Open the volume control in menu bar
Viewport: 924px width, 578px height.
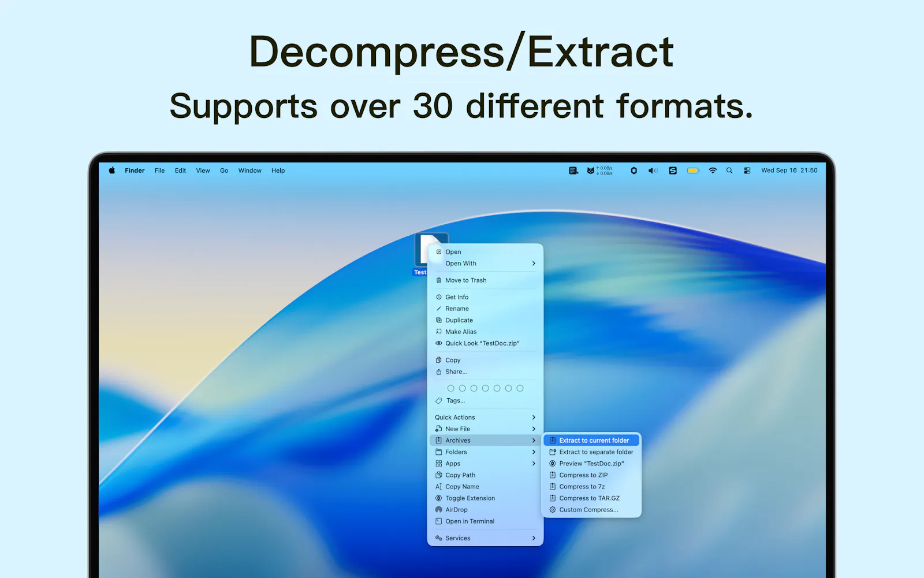[653, 171]
